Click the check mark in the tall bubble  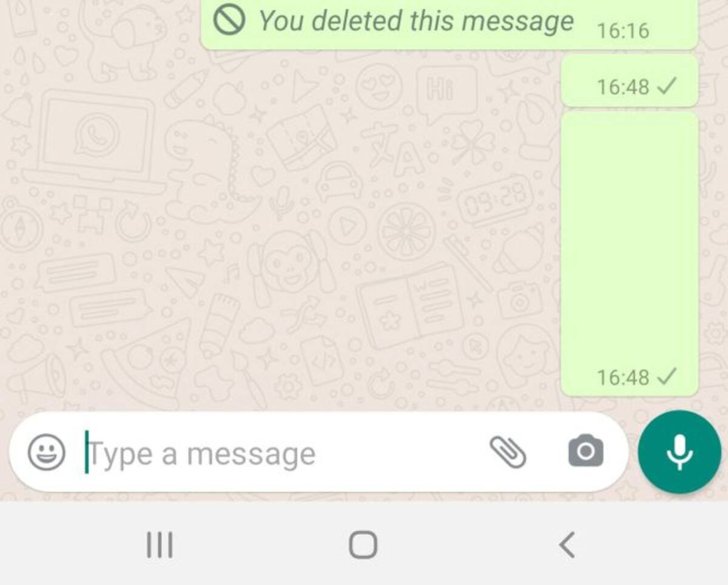coord(667,378)
